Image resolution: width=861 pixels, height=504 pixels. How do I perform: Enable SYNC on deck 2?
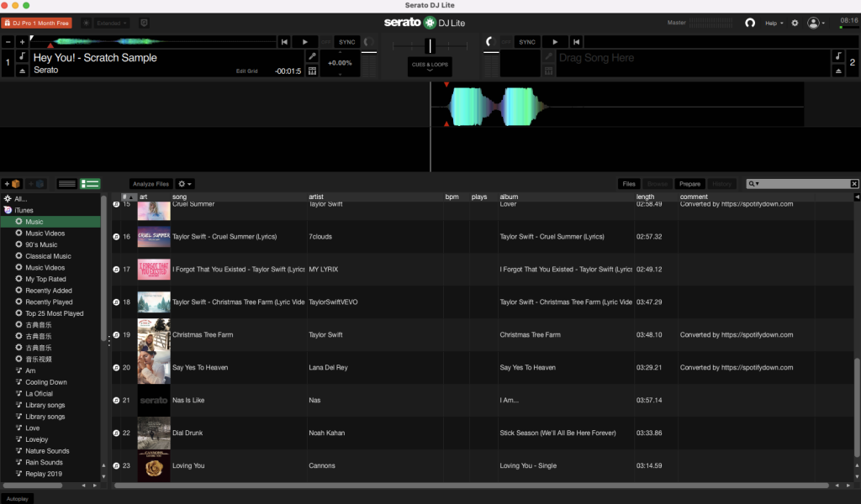(x=527, y=42)
